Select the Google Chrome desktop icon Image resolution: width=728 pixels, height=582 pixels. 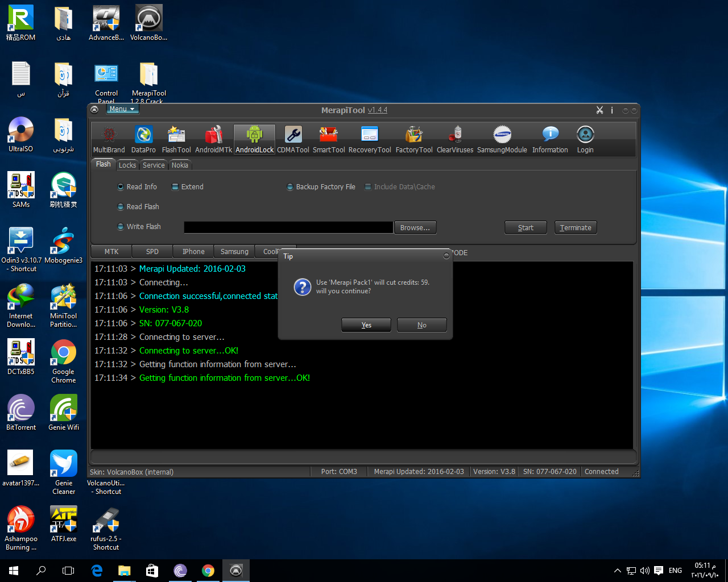64,361
